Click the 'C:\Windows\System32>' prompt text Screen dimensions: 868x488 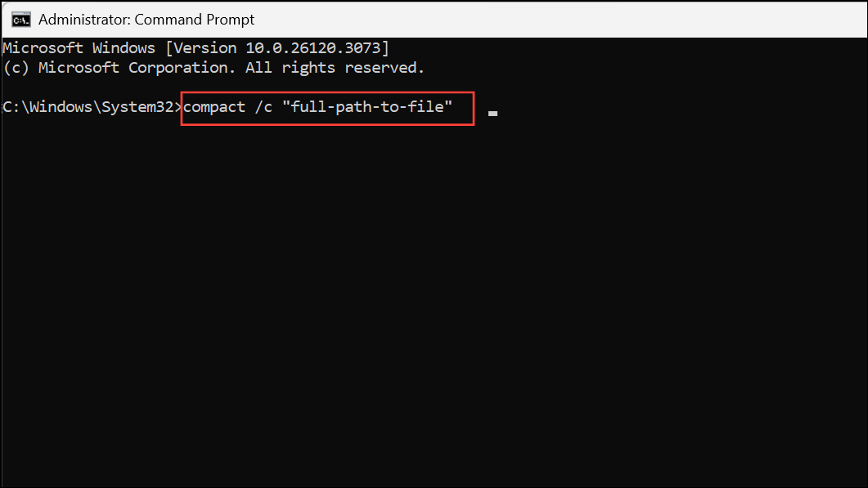(92, 107)
